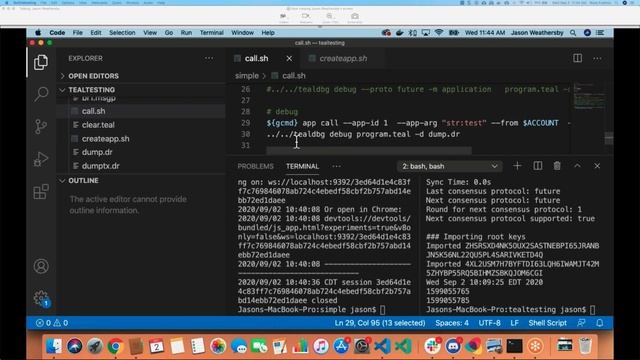Open the Source Control view

point(41,127)
